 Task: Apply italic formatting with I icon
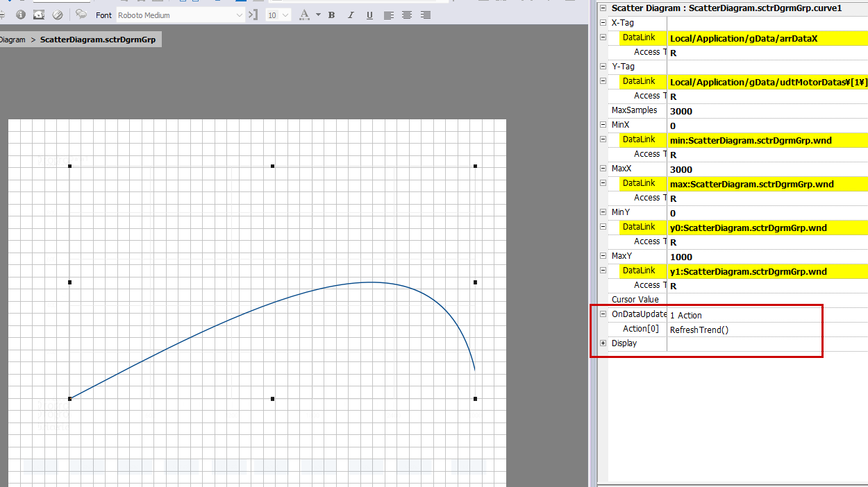pyautogui.click(x=350, y=15)
